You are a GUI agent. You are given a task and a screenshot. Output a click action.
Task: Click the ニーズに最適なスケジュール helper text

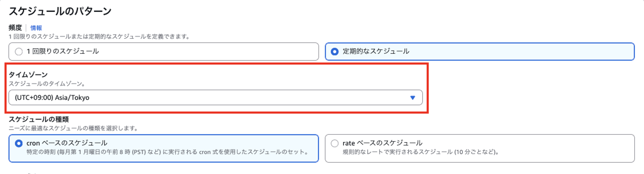[73, 128]
